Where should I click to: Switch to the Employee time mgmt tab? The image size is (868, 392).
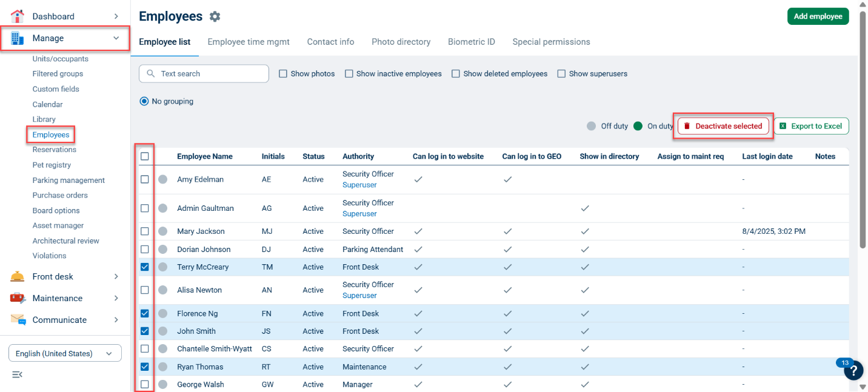pyautogui.click(x=249, y=42)
